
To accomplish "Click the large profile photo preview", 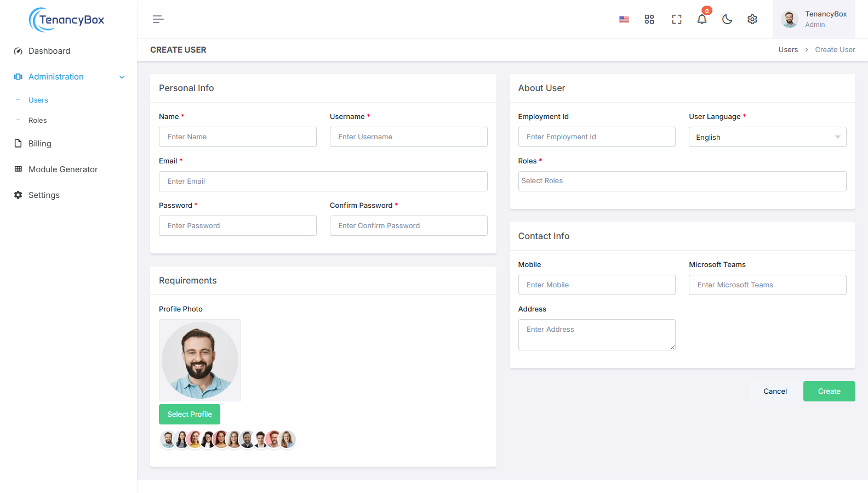I will tap(200, 360).
